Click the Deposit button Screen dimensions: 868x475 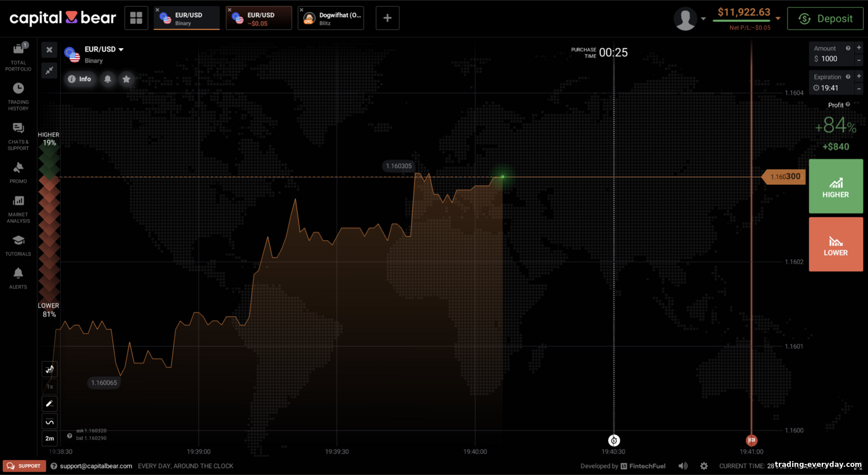825,19
